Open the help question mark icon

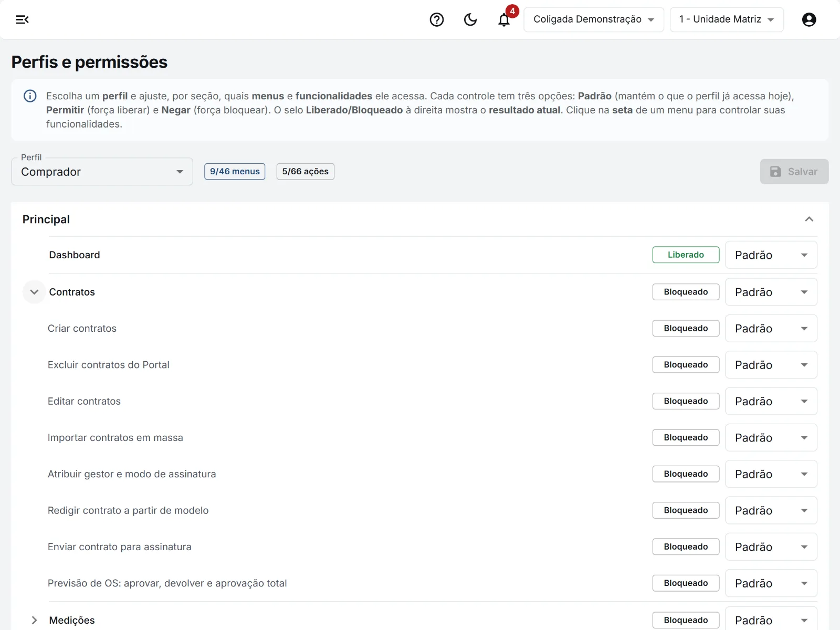[437, 19]
